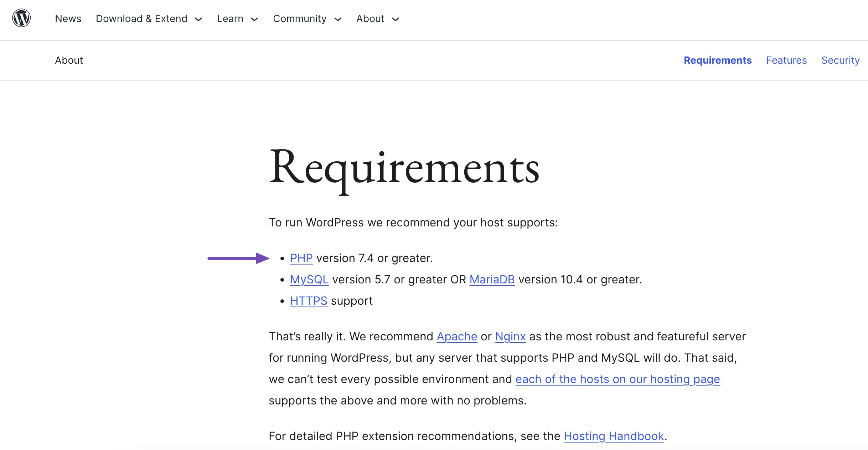Follow the MariaDB link

[x=492, y=279]
